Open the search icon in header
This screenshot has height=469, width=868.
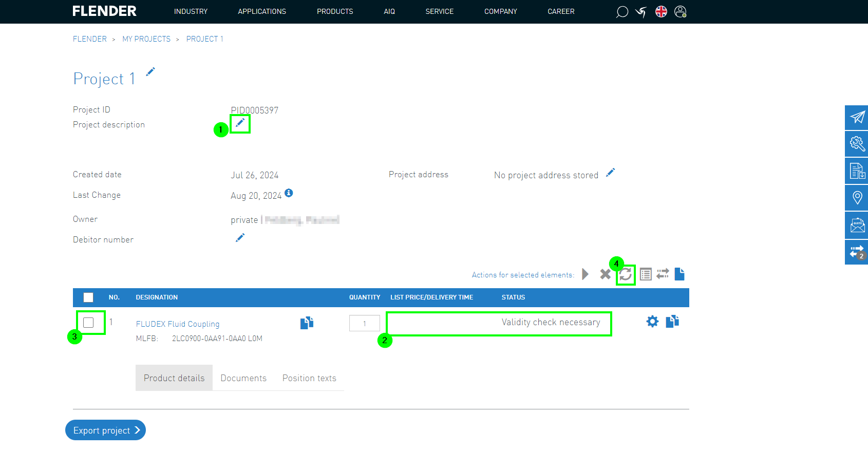[x=622, y=12]
